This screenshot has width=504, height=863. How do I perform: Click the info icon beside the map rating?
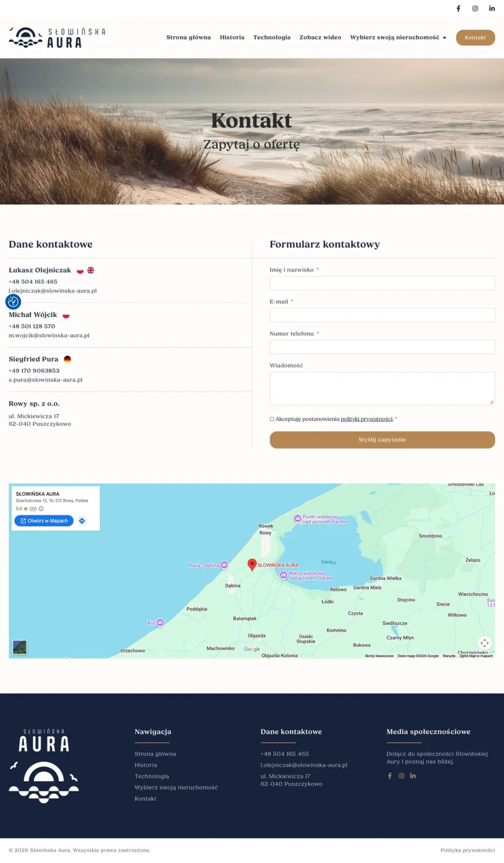coord(41,509)
